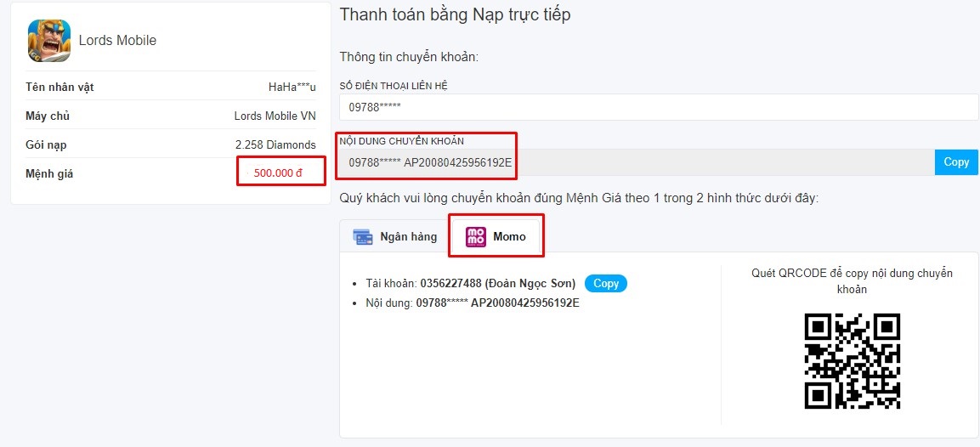The height and width of the screenshot is (447, 980).
Task: Click the package value 2.258 Diamonds
Action: [x=275, y=144]
